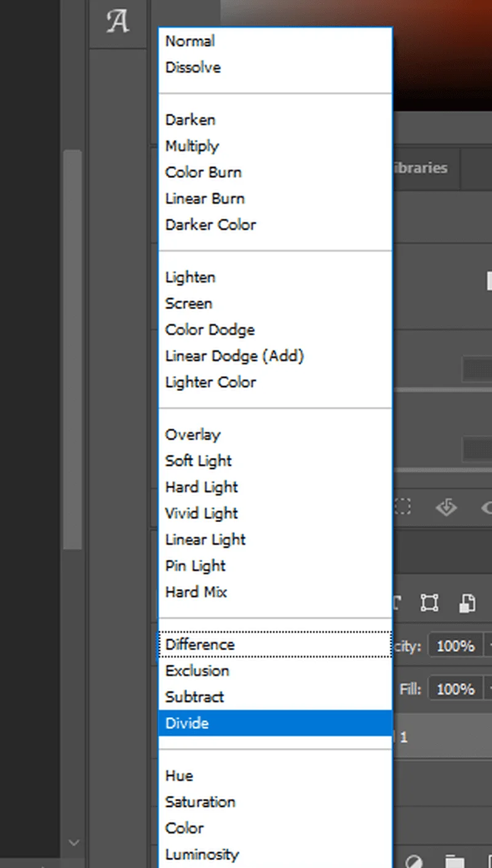Click the scroll down arrow at bottom left
The height and width of the screenshot is (868, 492).
pos(74,842)
